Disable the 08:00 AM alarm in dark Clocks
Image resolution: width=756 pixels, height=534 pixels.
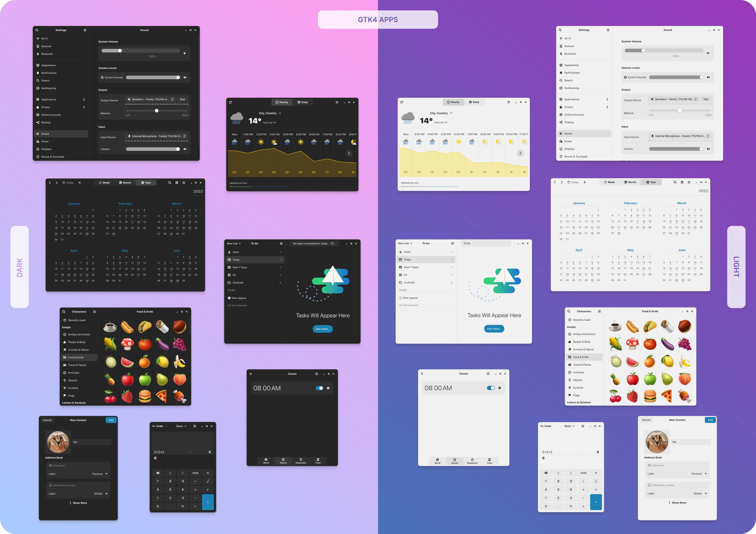point(319,388)
